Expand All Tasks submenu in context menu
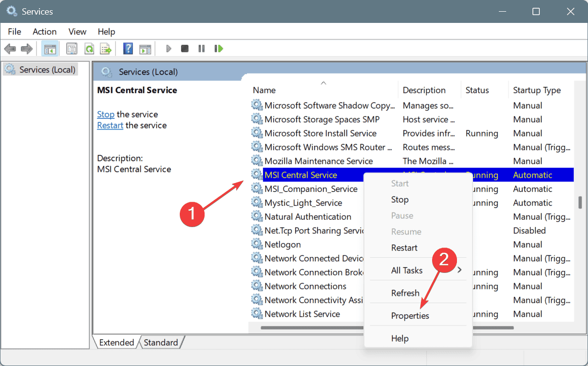This screenshot has width=588, height=366. tap(417, 270)
